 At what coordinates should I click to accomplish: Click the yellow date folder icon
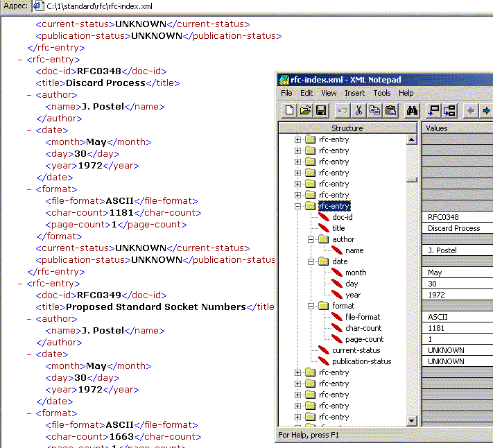click(323, 261)
